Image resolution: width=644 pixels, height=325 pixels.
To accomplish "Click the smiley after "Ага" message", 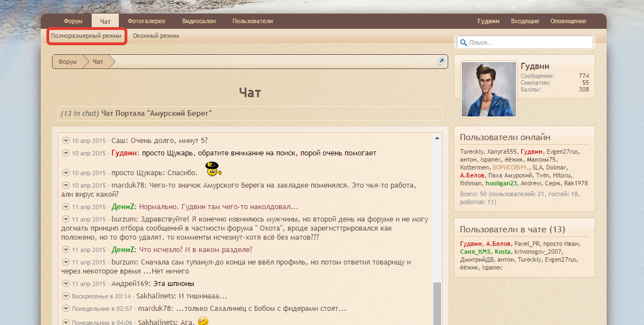I will pyautogui.click(x=204, y=321).
